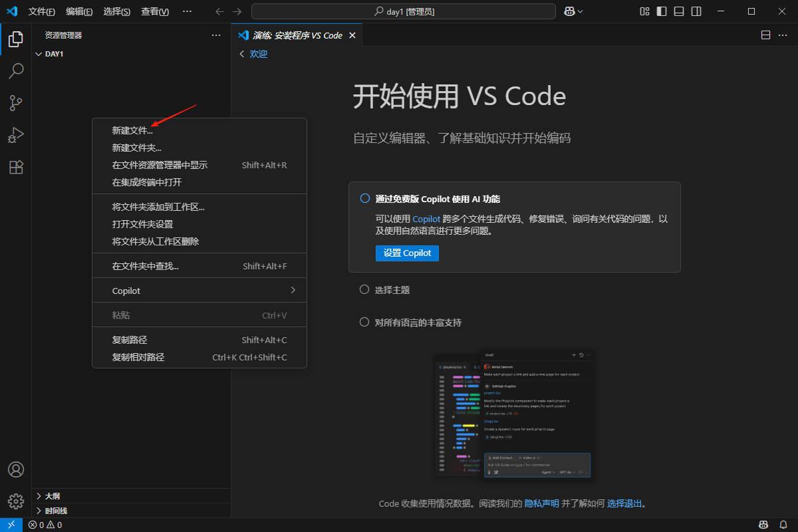The height and width of the screenshot is (532, 798).
Task: Select the 对所有语言的丰富支持 step radio
Action: (364, 323)
